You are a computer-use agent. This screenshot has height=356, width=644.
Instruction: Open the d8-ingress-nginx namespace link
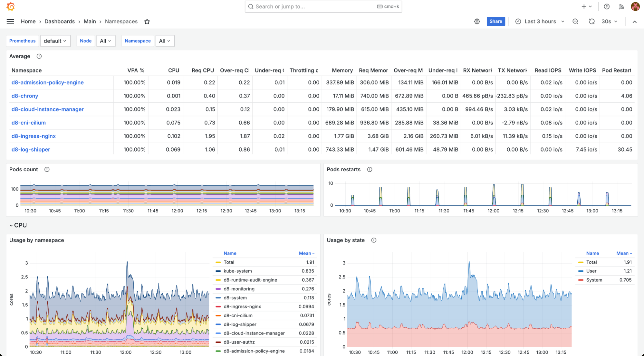pyautogui.click(x=34, y=136)
